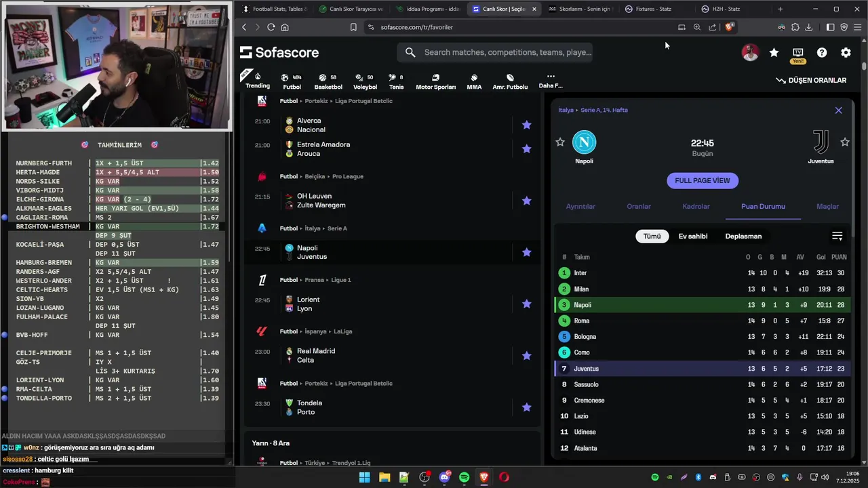The image size is (868, 488).
Task: Unfavorite the Lorient vs Lyon match
Action: pos(526,304)
